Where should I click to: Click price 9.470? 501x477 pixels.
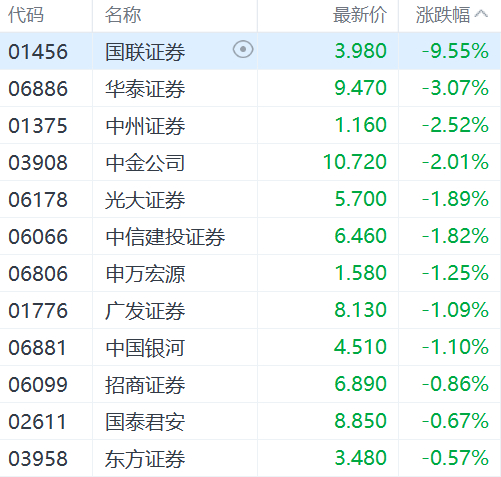[361, 88]
